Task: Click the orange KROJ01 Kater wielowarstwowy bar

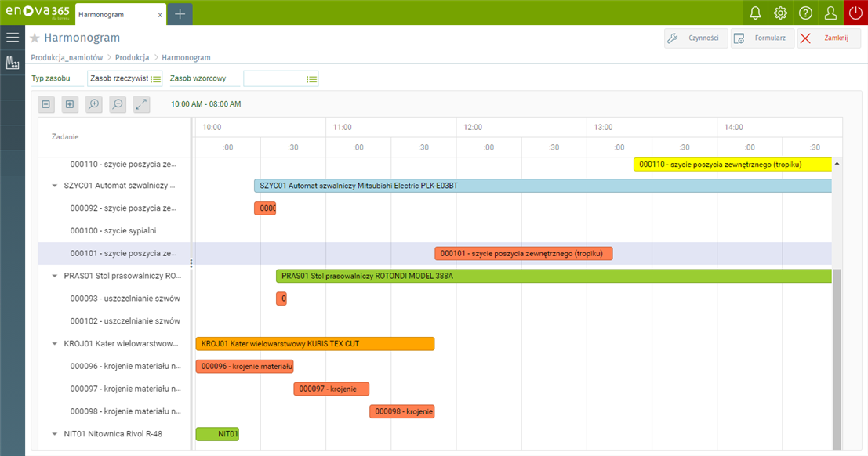Action: (315, 344)
